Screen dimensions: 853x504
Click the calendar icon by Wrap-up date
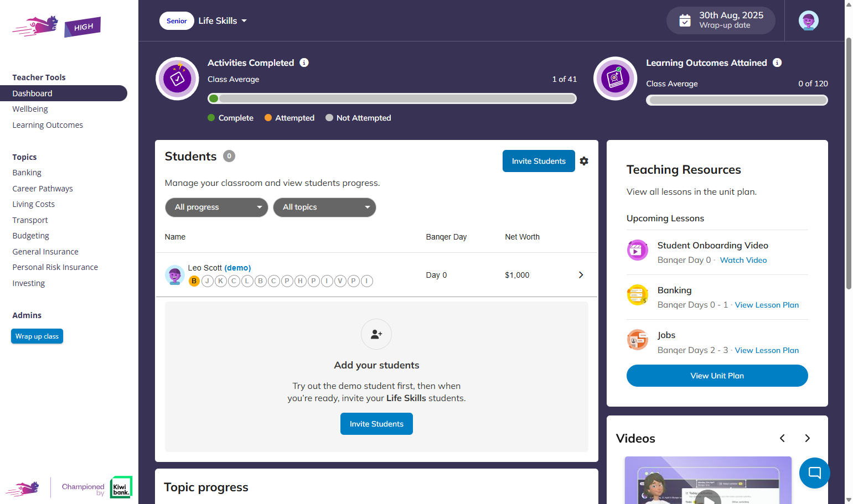[685, 20]
